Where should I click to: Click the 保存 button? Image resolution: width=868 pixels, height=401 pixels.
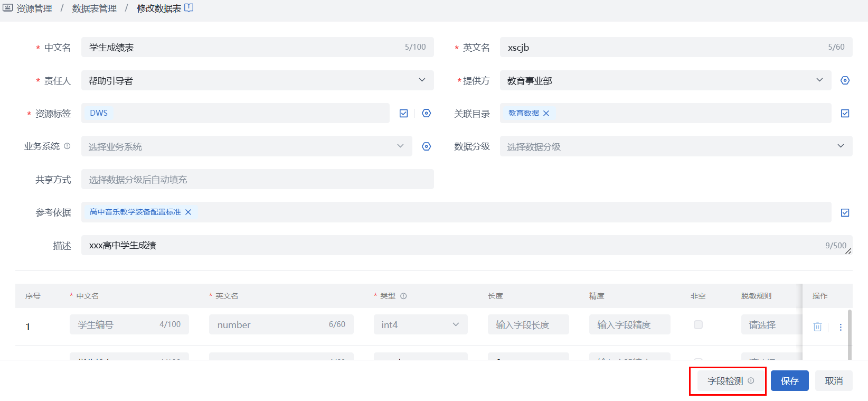790,380
